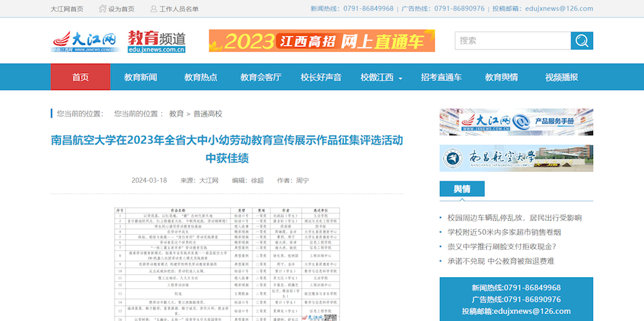Click the 普通高校 breadcrumb link
The height and width of the screenshot is (321, 644).
pyautogui.click(x=208, y=114)
